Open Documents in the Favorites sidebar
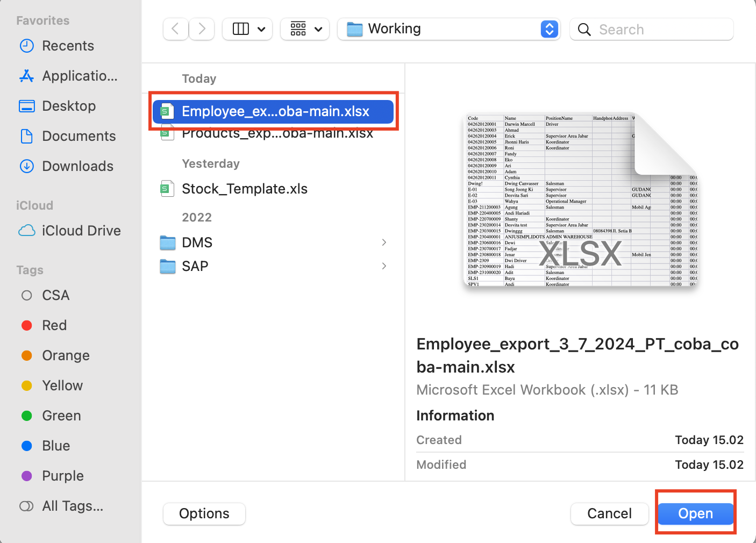 tap(79, 136)
